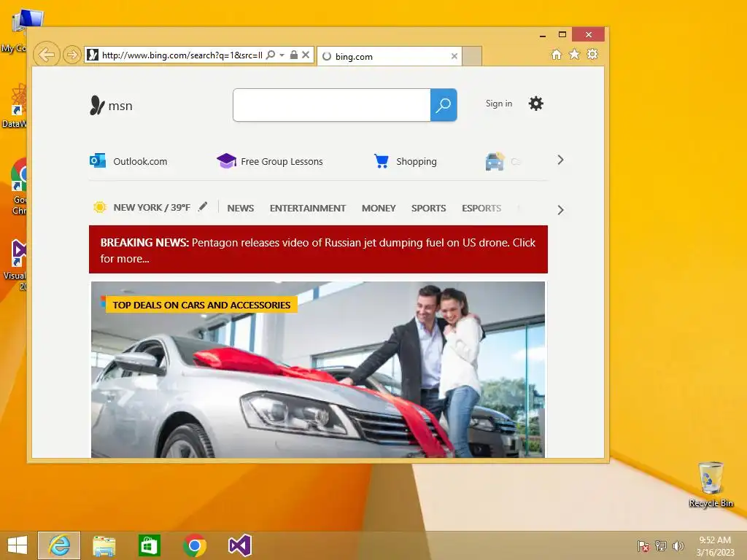
Task: Open the NEWS section
Action: 241,208
